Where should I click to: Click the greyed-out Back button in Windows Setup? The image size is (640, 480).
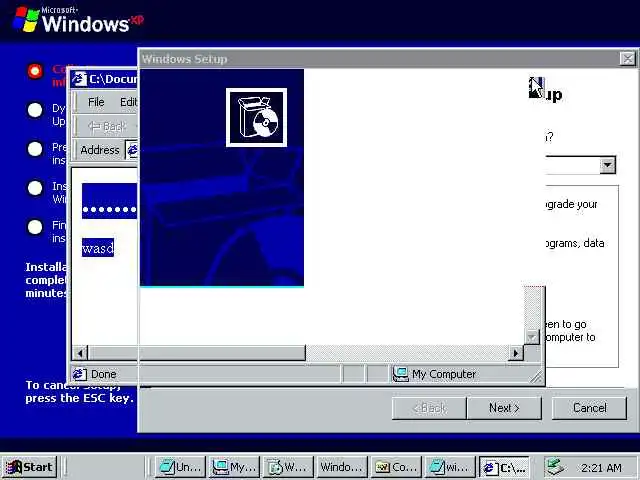tap(429, 408)
